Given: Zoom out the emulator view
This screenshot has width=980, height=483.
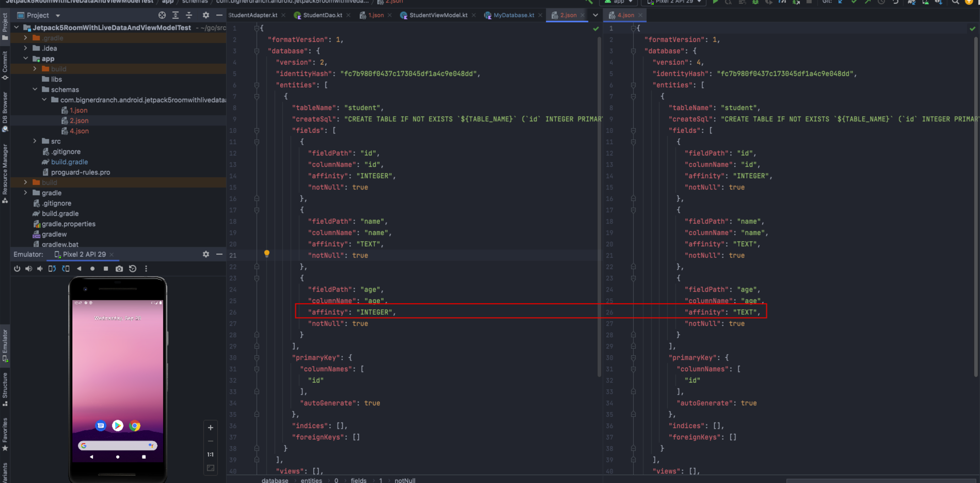Looking at the screenshot, I should tap(211, 441).
